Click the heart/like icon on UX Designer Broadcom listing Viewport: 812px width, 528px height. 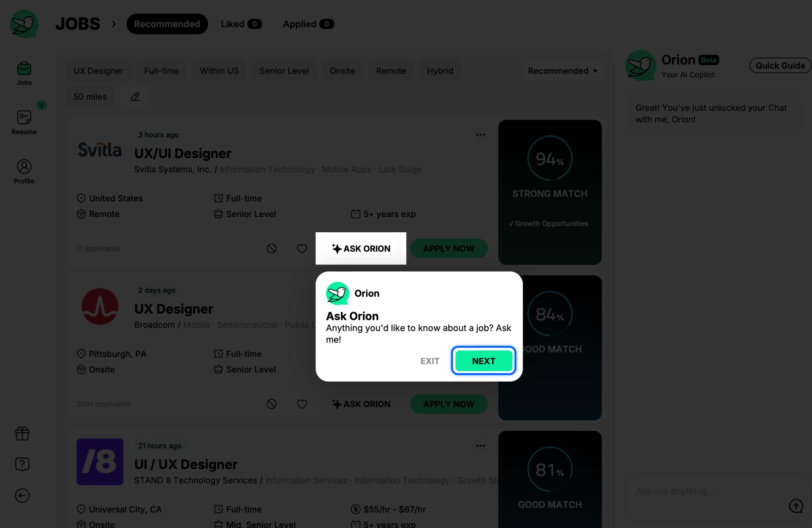click(302, 404)
